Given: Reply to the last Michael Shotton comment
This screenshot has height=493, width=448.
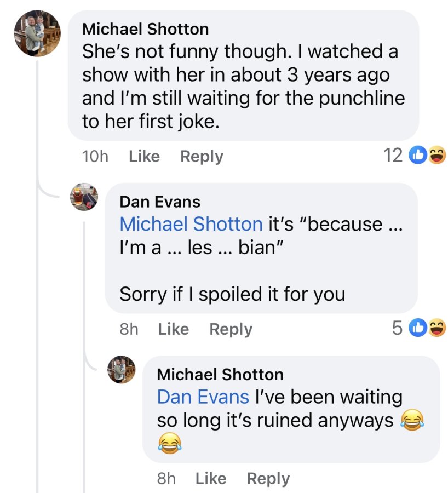Looking at the screenshot, I should [x=268, y=479].
